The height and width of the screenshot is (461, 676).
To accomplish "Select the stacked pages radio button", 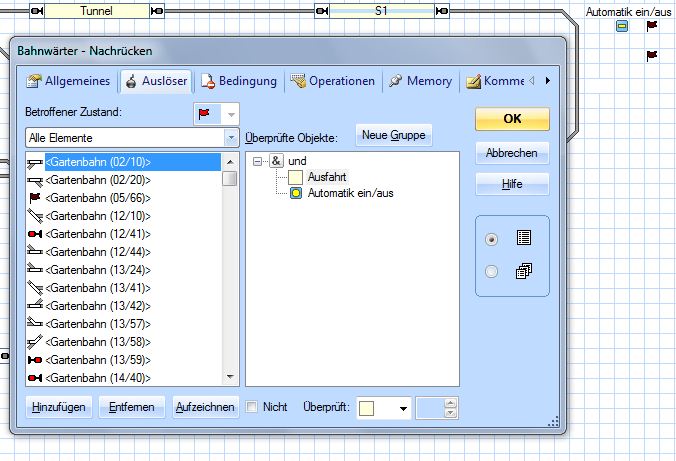I will pos(491,271).
